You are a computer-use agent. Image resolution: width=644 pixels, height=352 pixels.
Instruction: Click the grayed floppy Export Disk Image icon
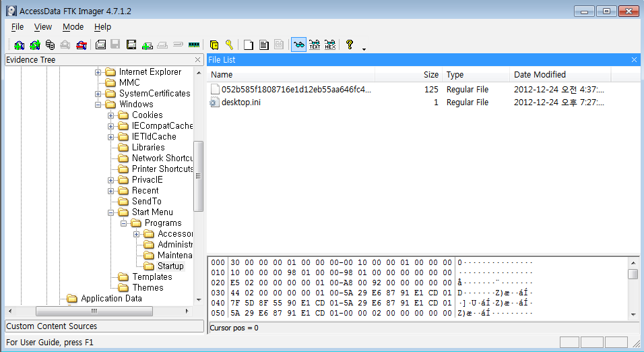point(115,45)
